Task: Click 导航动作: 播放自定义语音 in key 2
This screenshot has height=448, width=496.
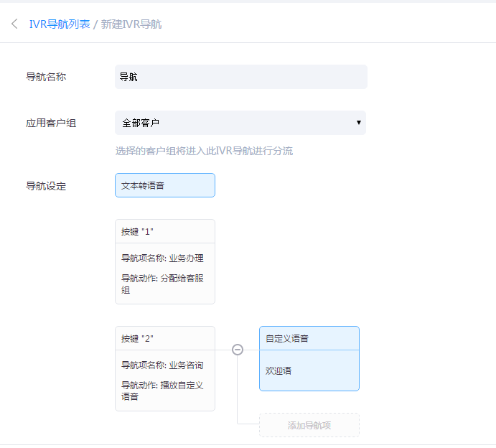Action: [x=162, y=391]
